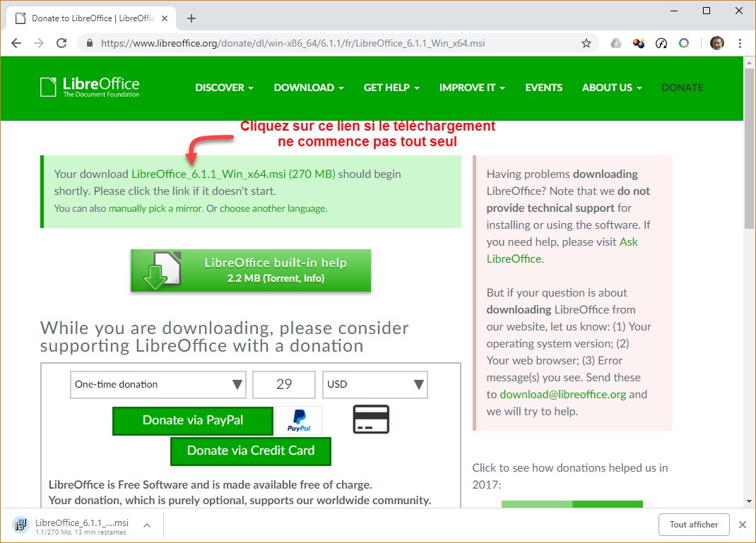
Task: Click the page vertical scrollbar thumb
Action: (x=749, y=150)
